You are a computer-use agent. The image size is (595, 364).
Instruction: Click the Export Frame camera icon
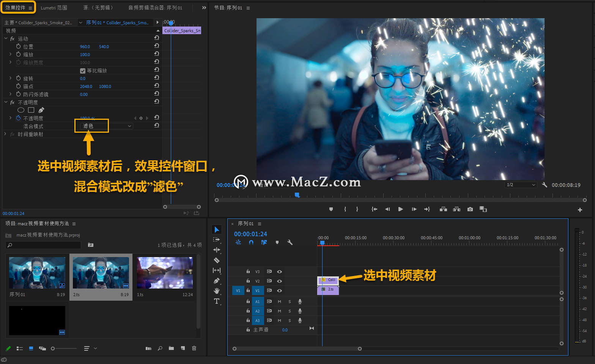coord(470,209)
